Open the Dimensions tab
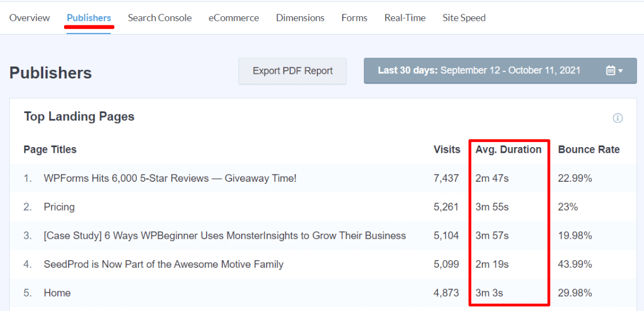 point(300,18)
